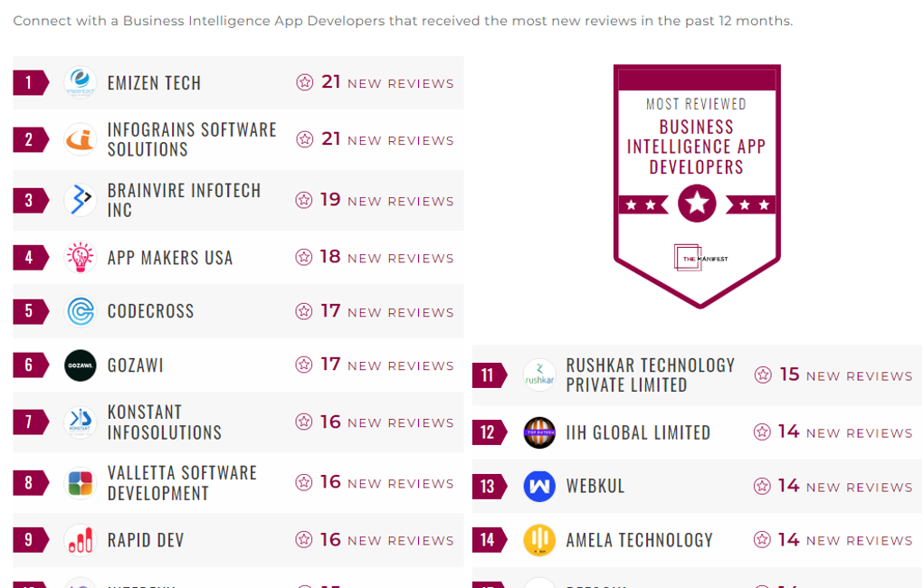
Task: Click the Rapid Dev red logo
Action: (81, 540)
